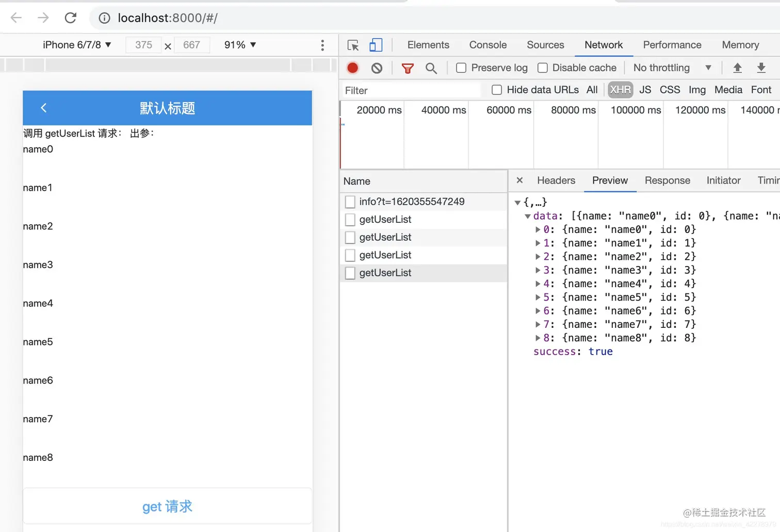Tap the back chevron in app header
Image resolution: width=780 pixels, height=532 pixels.
click(x=44, y=108)
